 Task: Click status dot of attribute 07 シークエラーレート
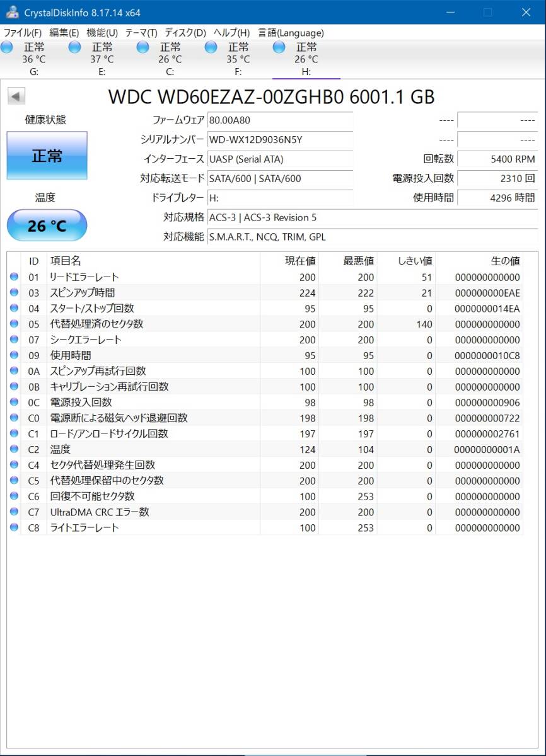click(x=14, y=340)
